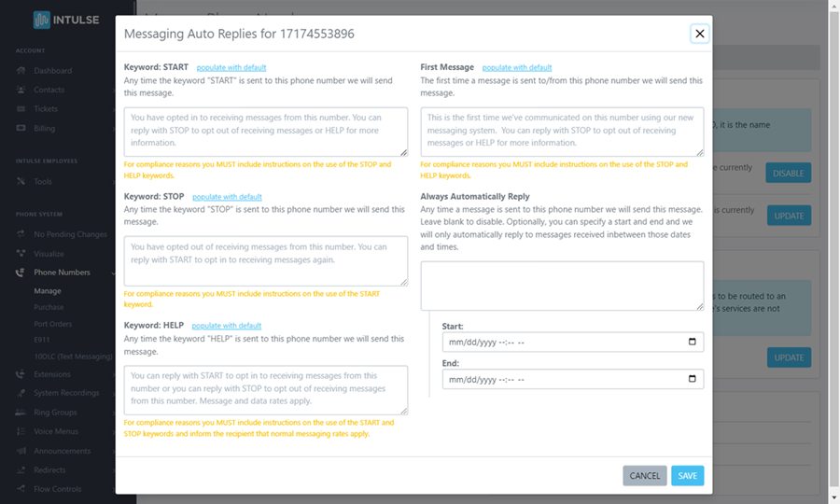The image size is (840, 504).
Task: Save the auto reply settings
Action: (687, 476)
